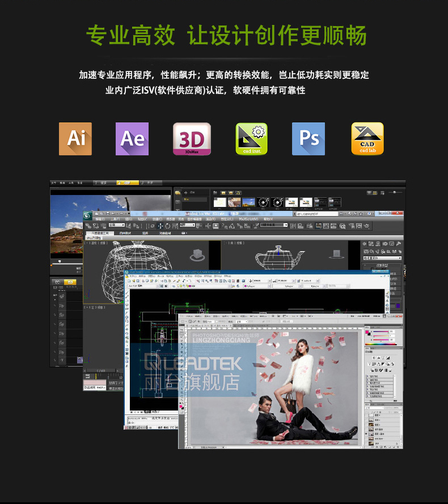Click the thumbnail size slider in the video editor library
Screen dimensions: 448x504
[x=395, y=193]
